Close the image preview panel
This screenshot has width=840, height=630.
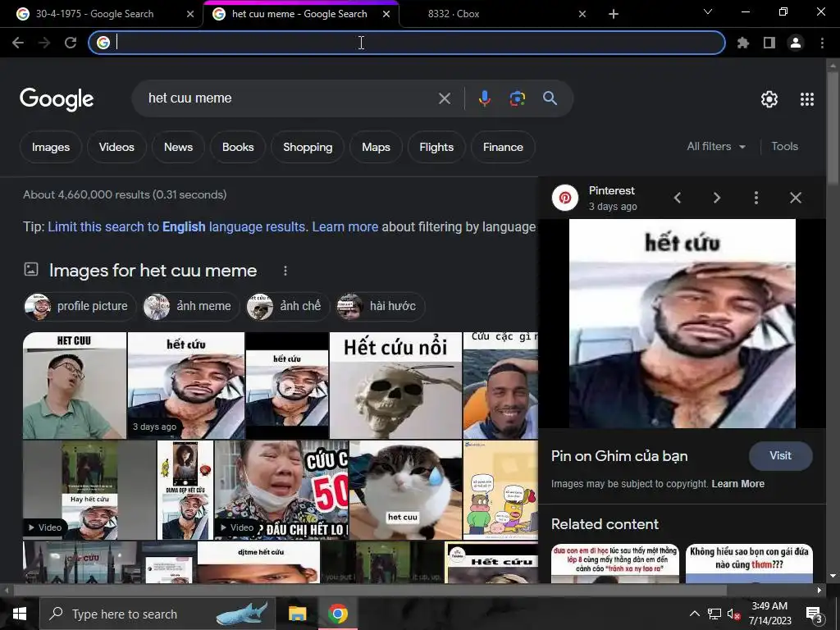[x=796, y=198]
